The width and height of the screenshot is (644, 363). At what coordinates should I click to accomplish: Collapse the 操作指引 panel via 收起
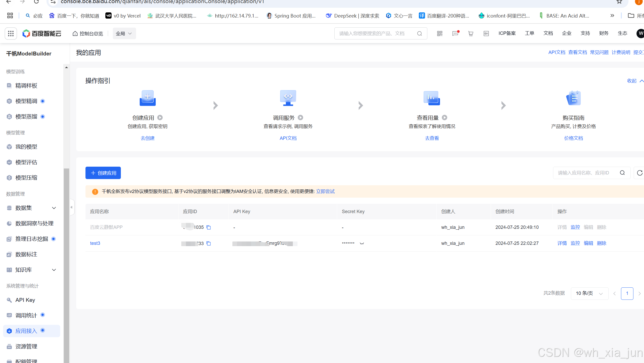(x=635, y=81)
